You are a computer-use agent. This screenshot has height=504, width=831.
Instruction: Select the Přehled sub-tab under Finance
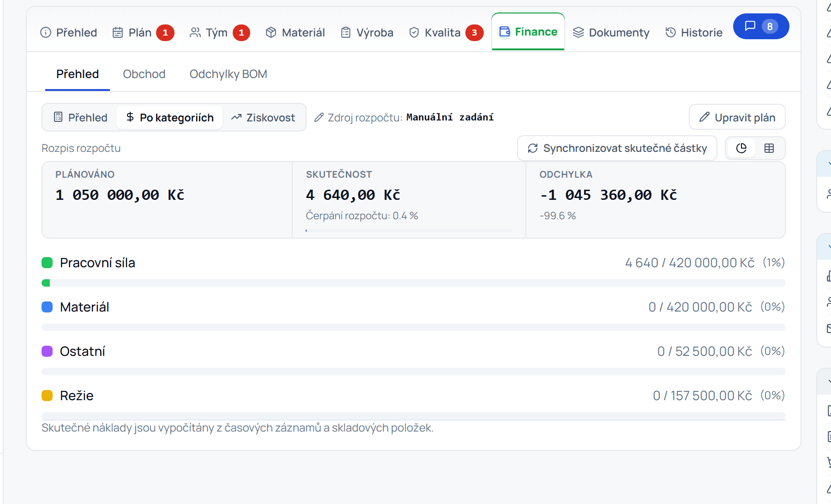(78, 74)
